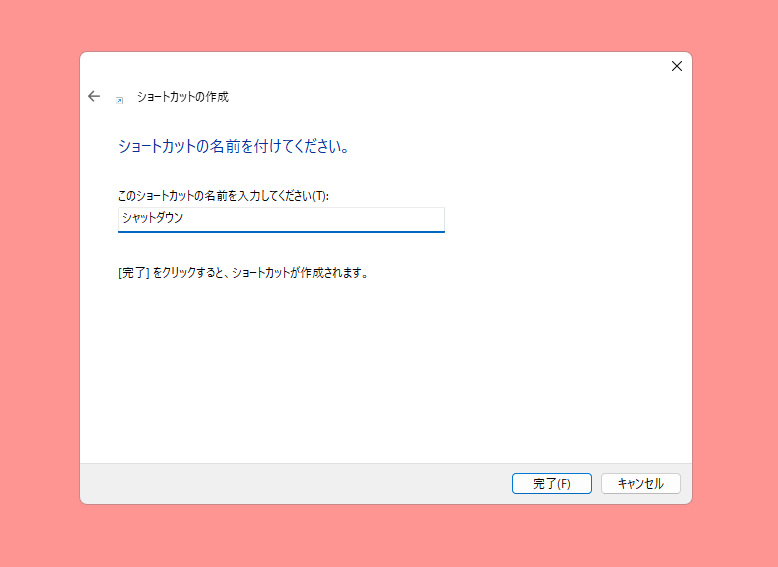The height and width of the screenshot is (567, 778).
Task: Go back using the left arrow
Action: point(94,96)
